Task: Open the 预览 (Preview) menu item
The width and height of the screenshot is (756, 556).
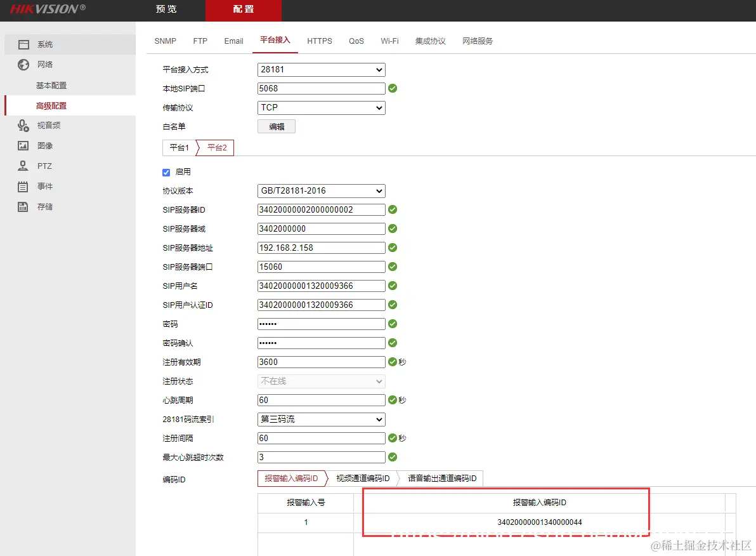Action: coord(166,10)
